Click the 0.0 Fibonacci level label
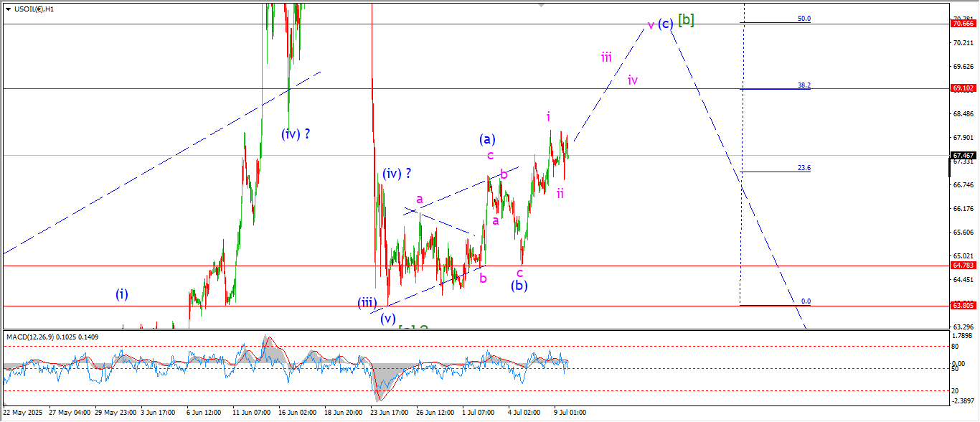This screenshot has height=422, width=980. point(805,301)
